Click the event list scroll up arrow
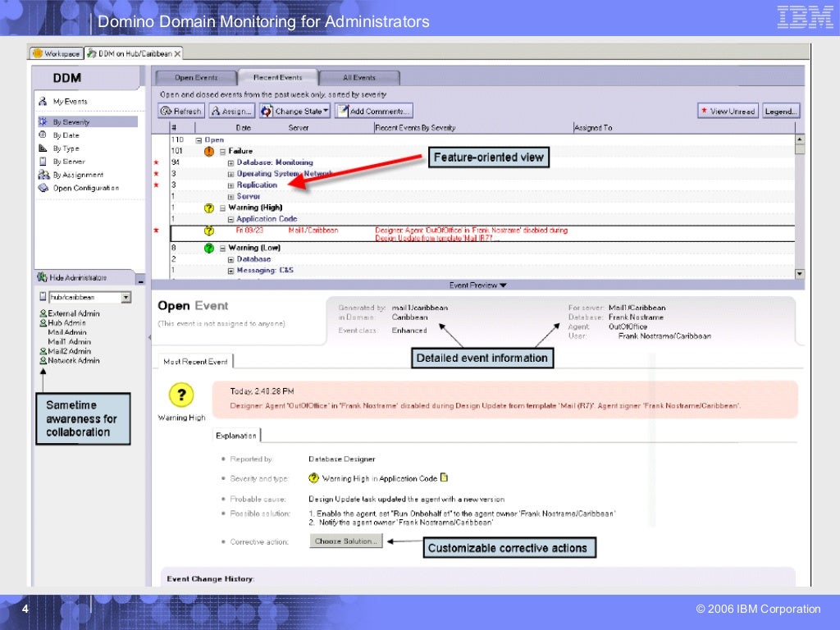 pyautogui.click(x=800, y=139)
